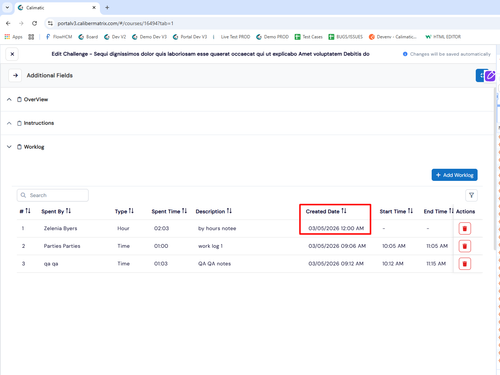
Task: Click the 10:05 AM start time cell
Action: click(x=394, y=246)
